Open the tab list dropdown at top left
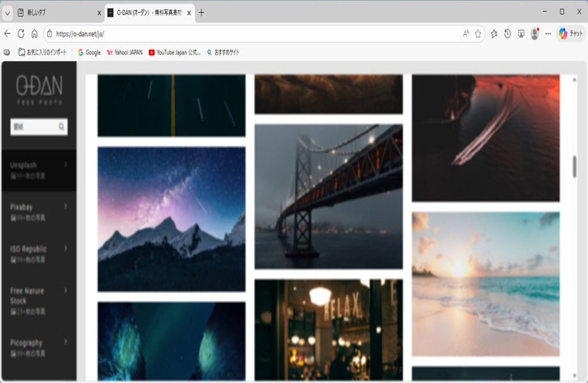This screenshot has height=383, width=588. coord(7,13)
